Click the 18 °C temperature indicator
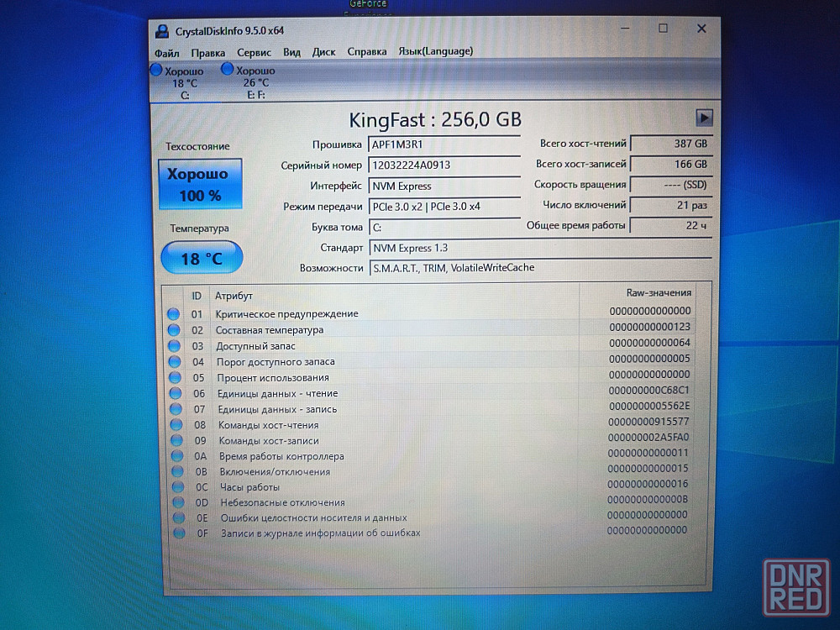The width and height of the screenshot is (840, 630). [x=202, y=259]
